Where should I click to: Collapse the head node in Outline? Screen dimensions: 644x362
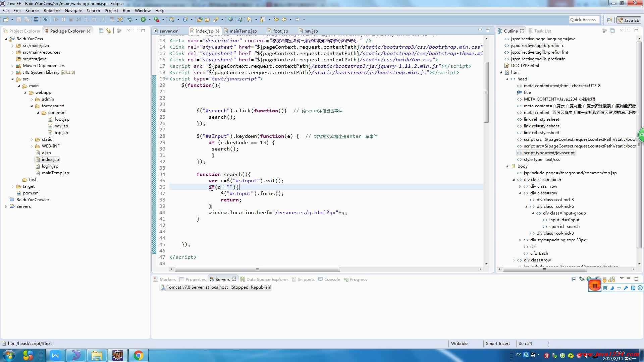(507, 79)
